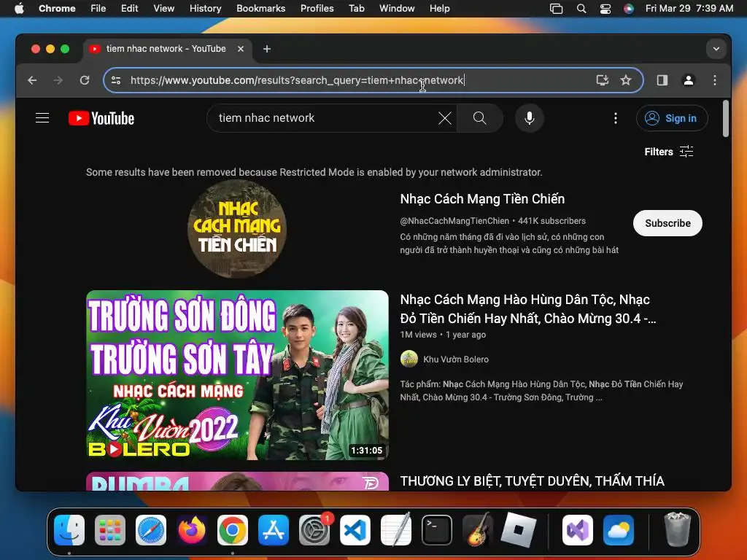The image size is (747, 560).
Task: Open Stage Manager windows icon in menu bar
Action: pyautogui.click(x=556, y=8)
